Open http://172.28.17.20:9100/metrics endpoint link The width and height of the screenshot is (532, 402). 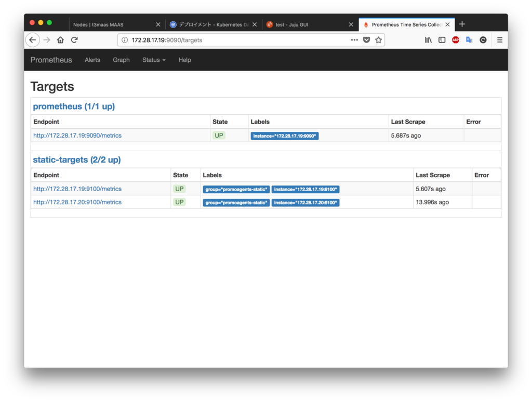coord(77,202)
